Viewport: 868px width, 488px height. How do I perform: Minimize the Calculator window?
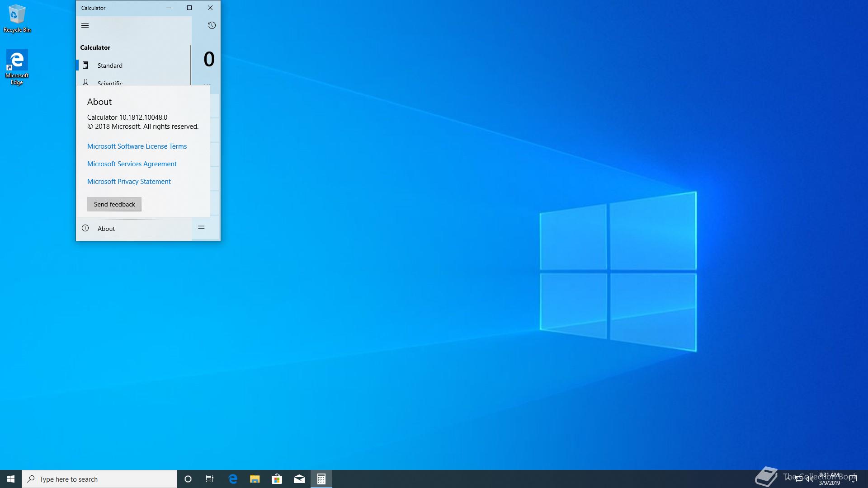[169, 8]
